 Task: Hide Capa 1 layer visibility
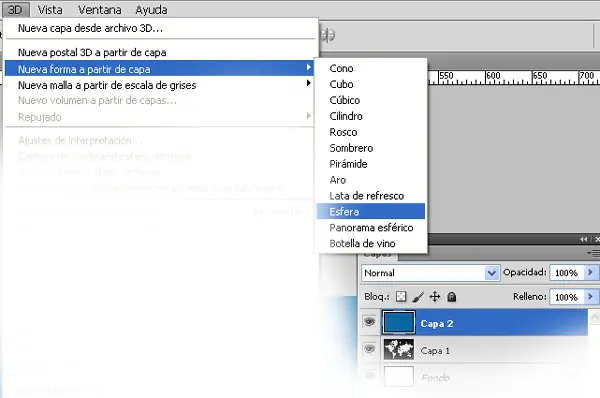tap(369, 349)
